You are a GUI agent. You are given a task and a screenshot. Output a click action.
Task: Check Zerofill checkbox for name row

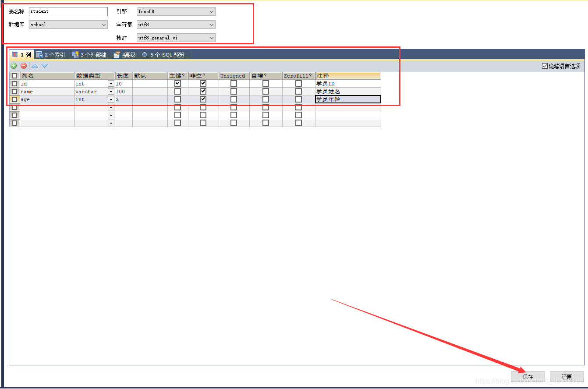[x=298, y=91]
